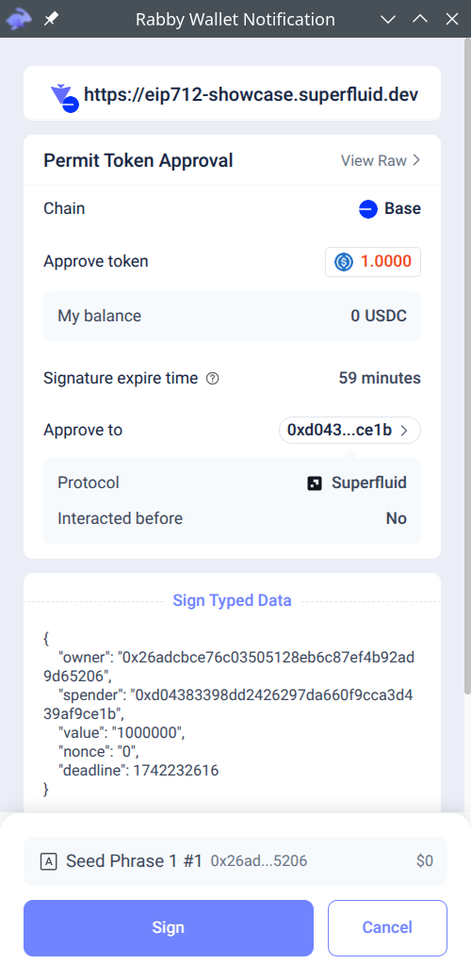Click the Superfluid site favicon
Image resolution: width=471 pixels, height=980 pixels.
(x=64, y=97)
